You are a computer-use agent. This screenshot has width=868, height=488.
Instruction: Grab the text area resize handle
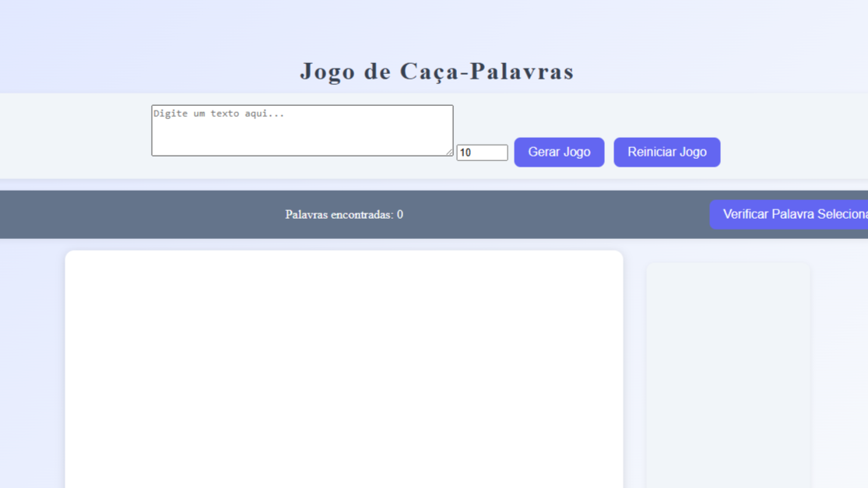point(449,152)
